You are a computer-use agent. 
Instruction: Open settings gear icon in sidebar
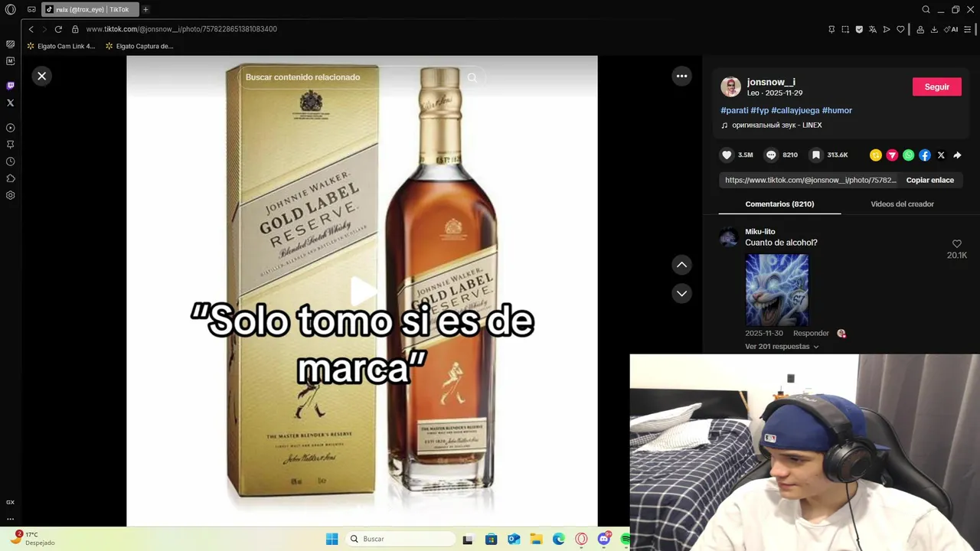[x=11, y=195]
